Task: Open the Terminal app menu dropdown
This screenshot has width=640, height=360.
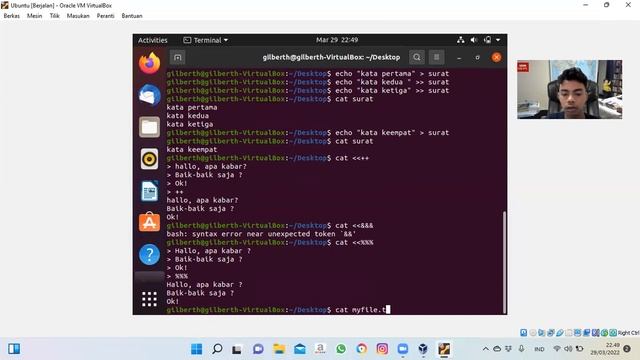Action: (206, 40)
